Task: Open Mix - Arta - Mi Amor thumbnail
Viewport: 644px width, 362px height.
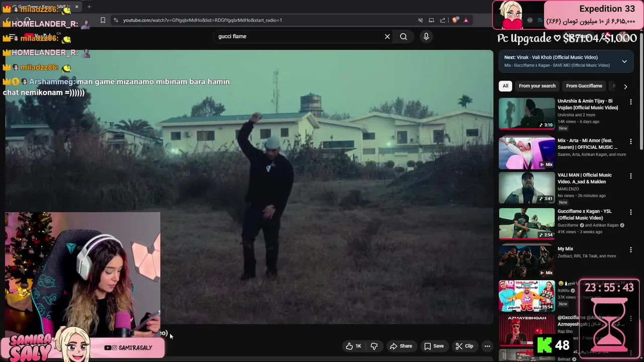Action: [527, 153]
